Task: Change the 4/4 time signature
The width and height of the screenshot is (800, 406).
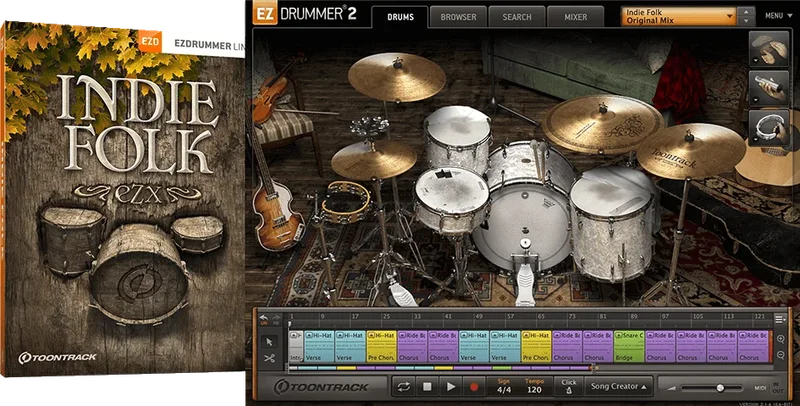Action: click(504, 390)
